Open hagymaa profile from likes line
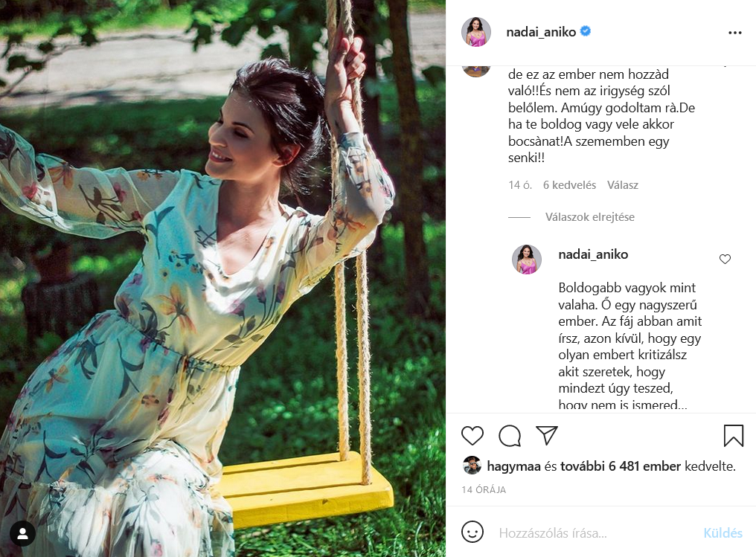Viewport: 756px width, 557px height. click(513, 466)
